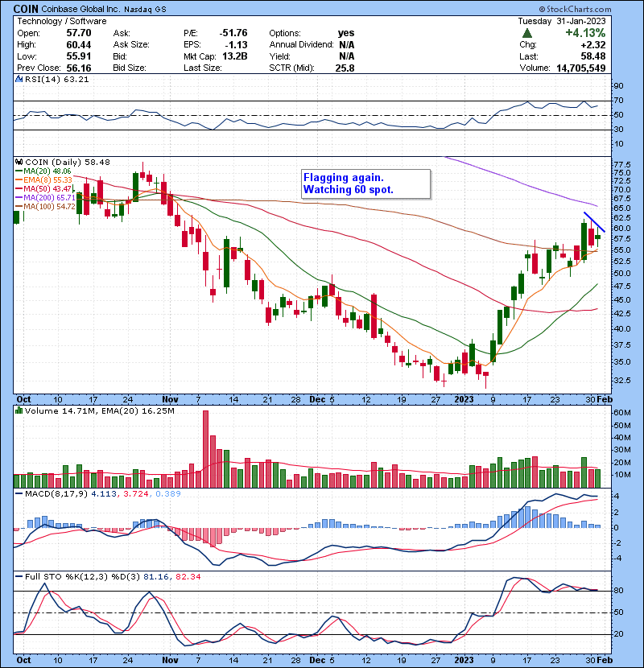Viewport: 644px width, 668px height.
Task: Click the StockCharts.com copyright label
Action: 575,9
